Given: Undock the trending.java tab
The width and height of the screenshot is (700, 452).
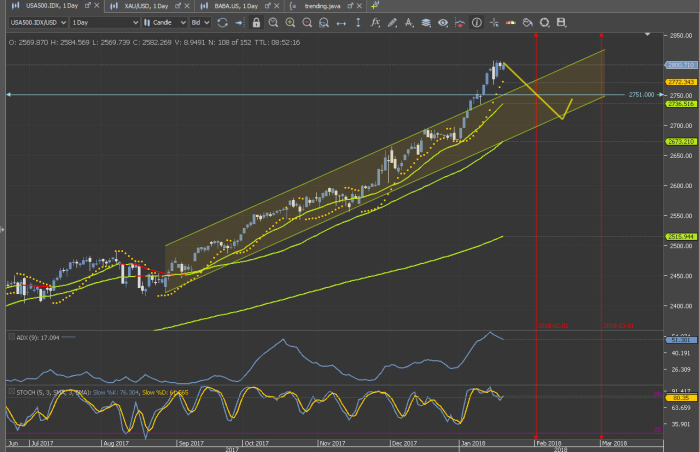Looking at the screenshot, I should coord(350,6).
